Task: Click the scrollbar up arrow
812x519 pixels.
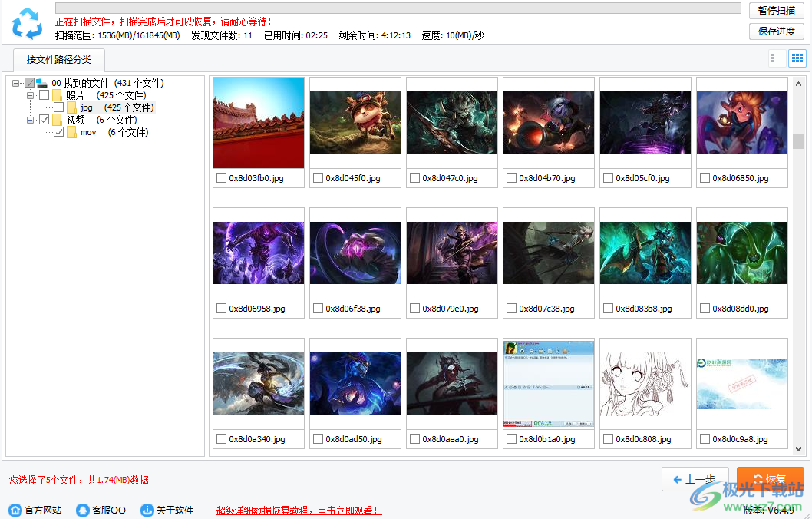Action: [x=798, y=84]
